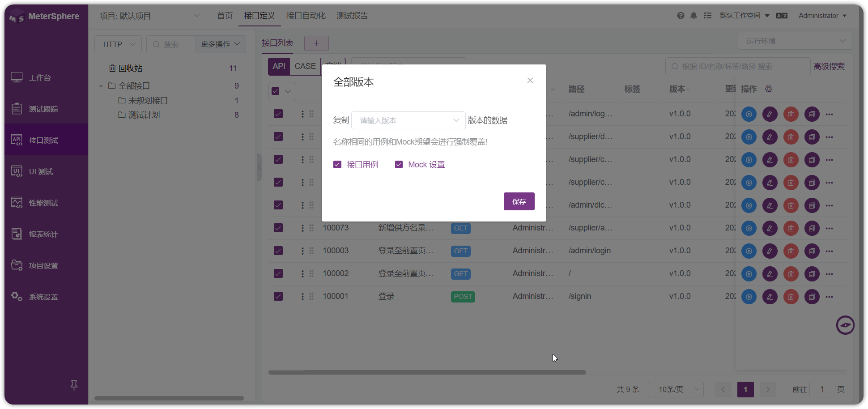Go to 测试跟踪 in the sidebar
Screen dimensions: 868x409
click(47, 109)
